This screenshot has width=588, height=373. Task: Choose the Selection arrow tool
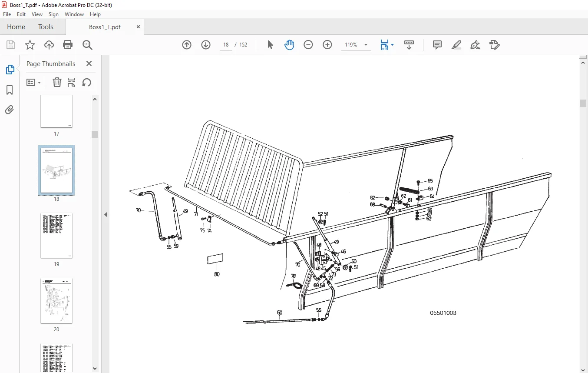point(270,45)
